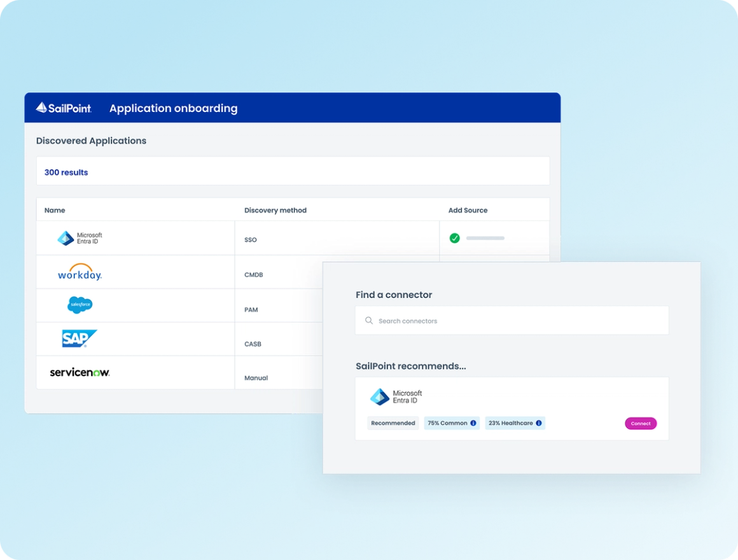Select the ServiceNow logo row
This screenshot has height=560, width=738.
(80, 372)
